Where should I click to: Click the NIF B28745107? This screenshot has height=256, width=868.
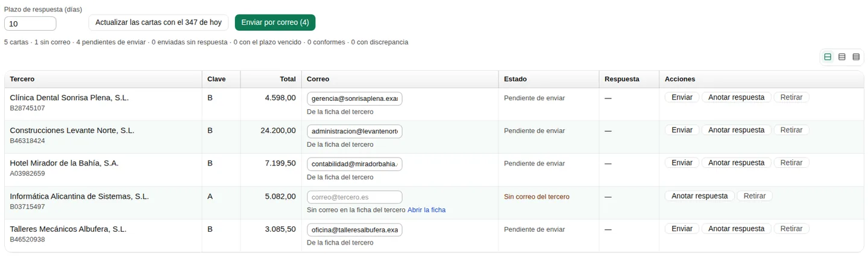[x=28, y=108]
